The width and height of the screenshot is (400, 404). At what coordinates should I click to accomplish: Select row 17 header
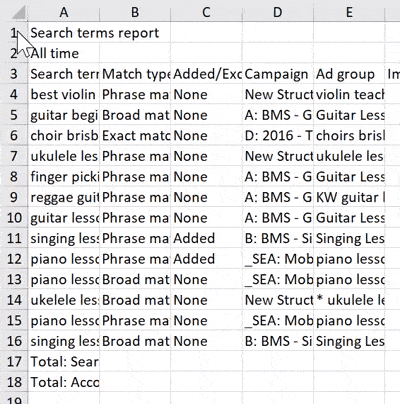(x=14, y=362)
